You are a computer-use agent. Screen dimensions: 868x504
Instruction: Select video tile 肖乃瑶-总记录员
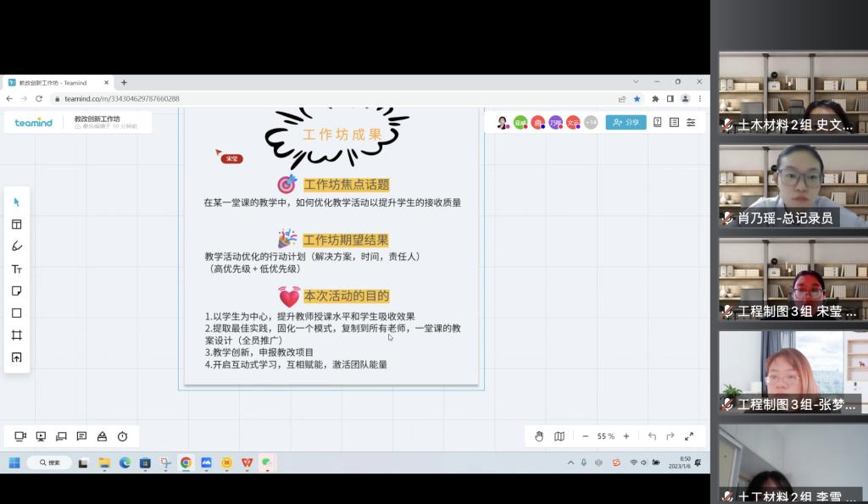pyautogui.click(x=793, y=186)
